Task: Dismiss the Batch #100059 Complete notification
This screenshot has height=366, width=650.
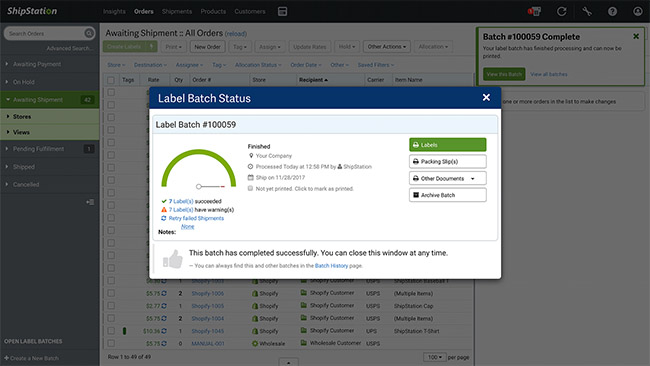Action: point(636,36)
